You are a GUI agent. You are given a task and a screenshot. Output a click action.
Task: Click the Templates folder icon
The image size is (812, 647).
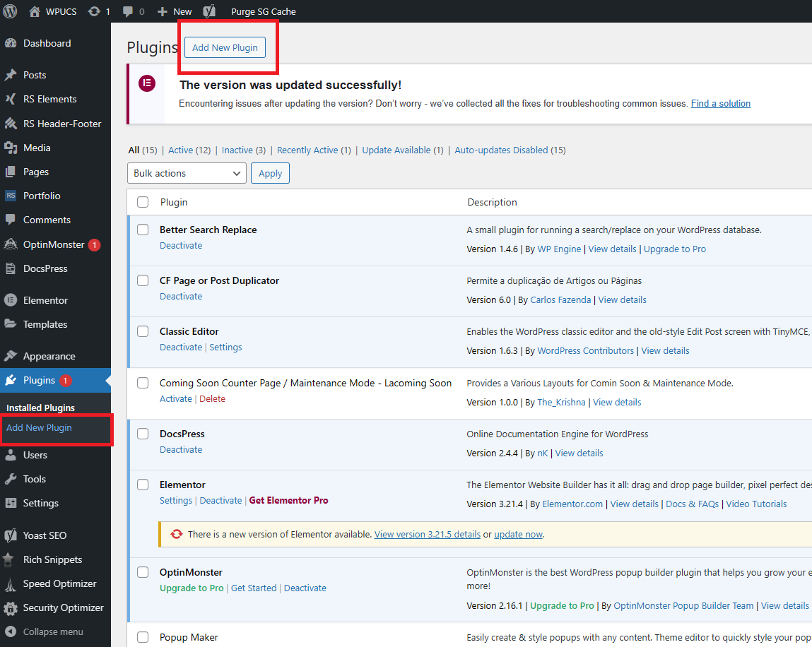11,324
